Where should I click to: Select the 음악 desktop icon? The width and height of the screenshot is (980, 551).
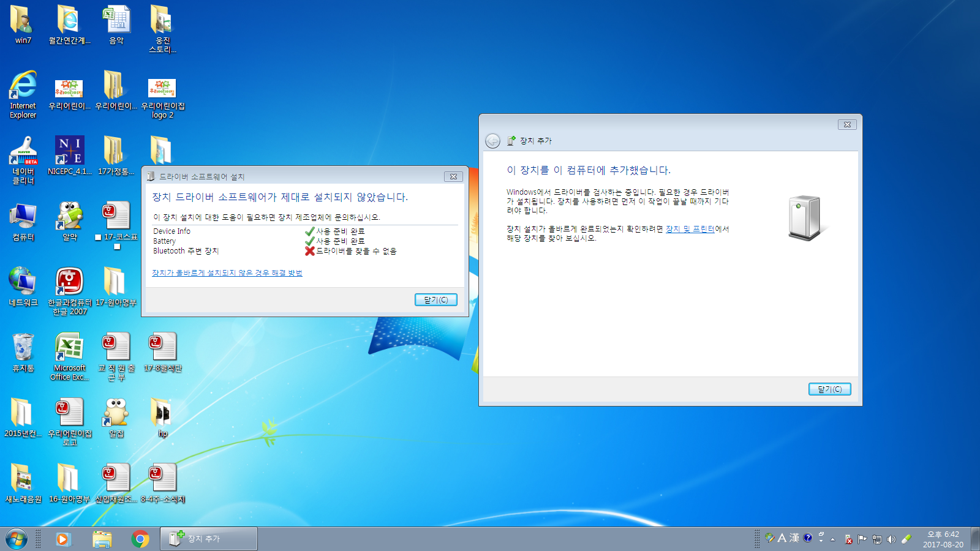[116, 24]
